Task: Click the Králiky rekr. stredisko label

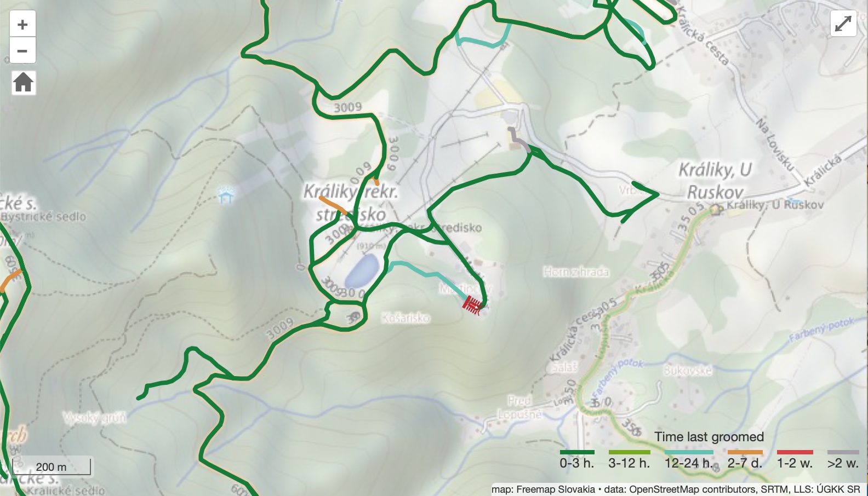Action: tap(351, 203)
